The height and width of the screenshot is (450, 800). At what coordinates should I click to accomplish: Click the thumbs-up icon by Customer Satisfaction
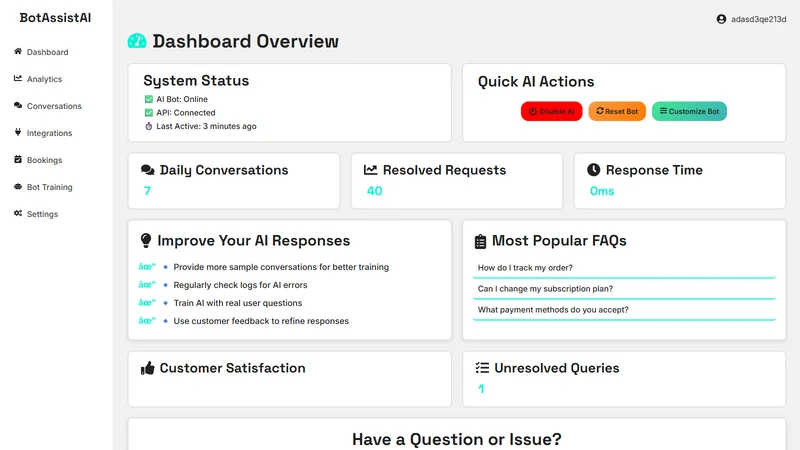click(147, 368)
